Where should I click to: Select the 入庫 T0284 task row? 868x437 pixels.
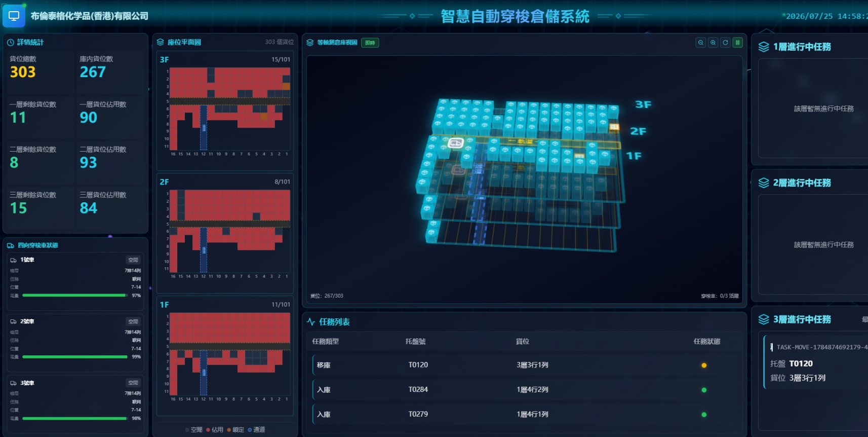[x=525, y=390]
